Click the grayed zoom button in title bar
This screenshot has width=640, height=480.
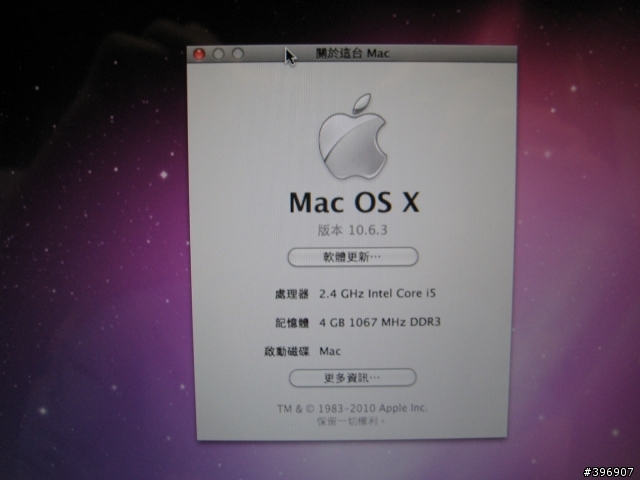pyautogui.click(x=238, y=53)
